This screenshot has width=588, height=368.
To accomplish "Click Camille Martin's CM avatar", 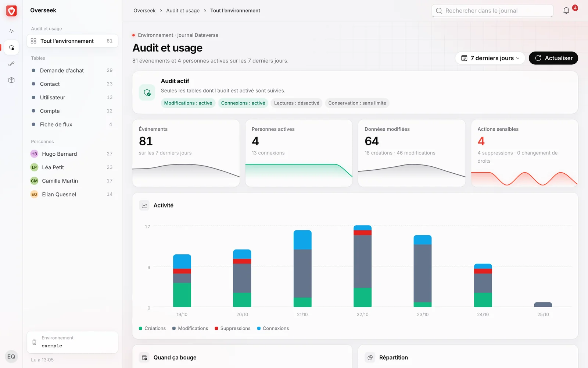I will [34, 181].
